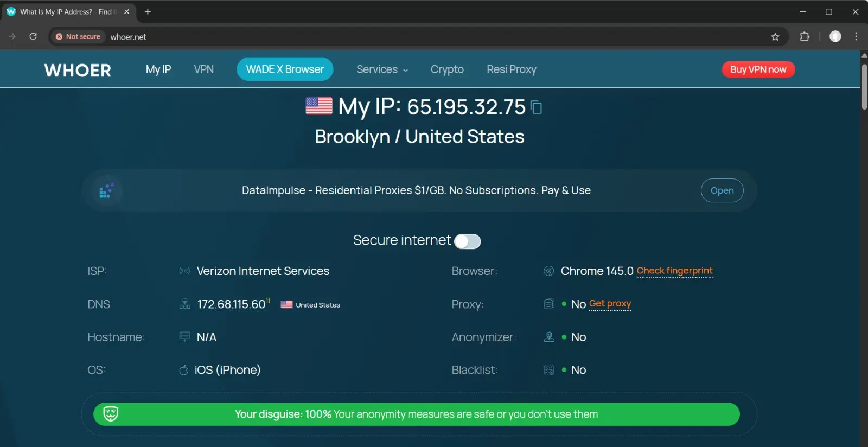Go to the VPN menu item
This screenshot has height=447, width=868.
click(x=204, y=69)
